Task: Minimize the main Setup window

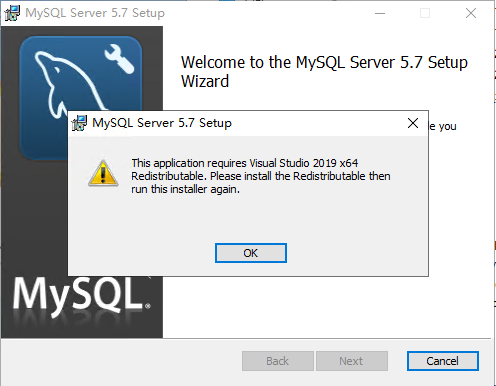Action: pyautogui.click(x=380, y=13)
